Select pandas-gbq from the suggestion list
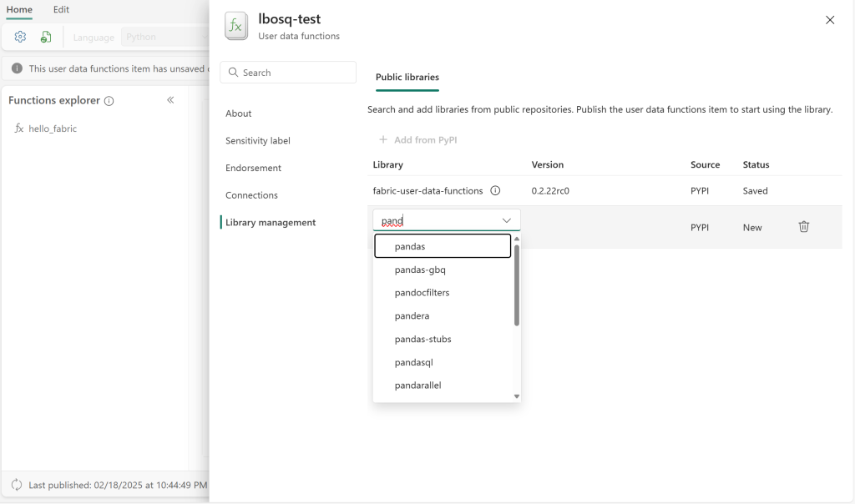This screenshot has width=855, height=504. (443, 270)
